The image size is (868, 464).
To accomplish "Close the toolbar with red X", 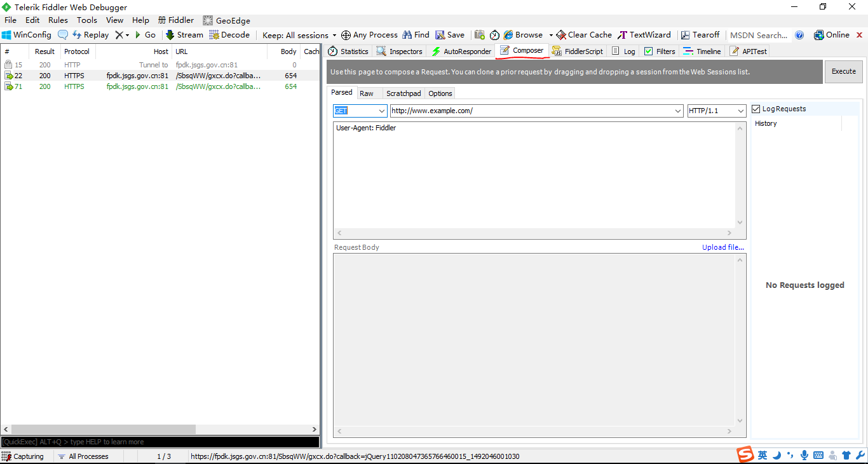I will point(859,35).
